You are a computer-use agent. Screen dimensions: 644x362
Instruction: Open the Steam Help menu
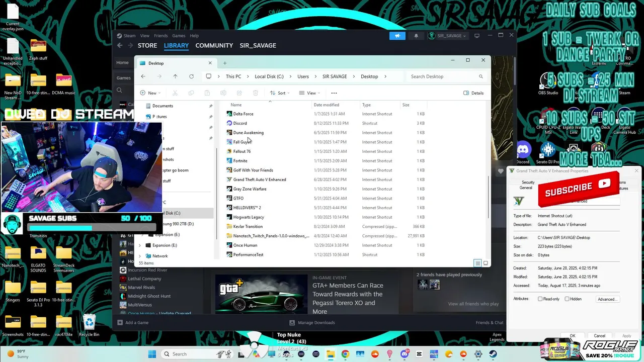[194, 36]
